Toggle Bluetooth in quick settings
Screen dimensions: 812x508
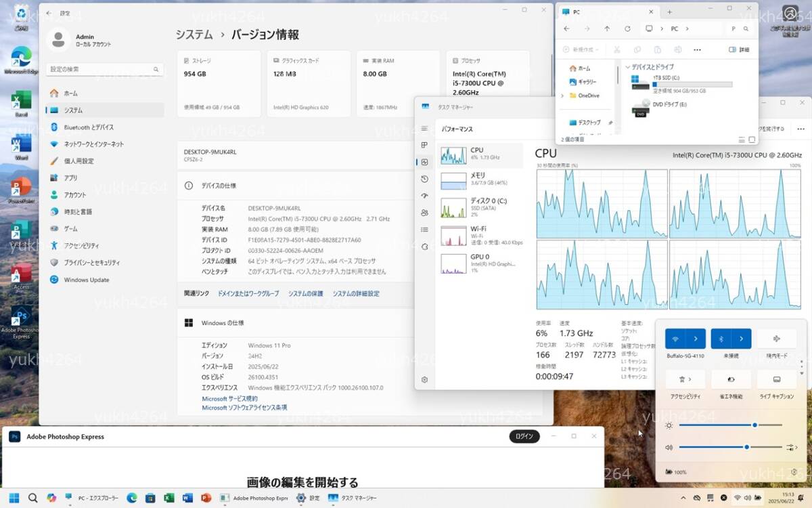point(721,339)
